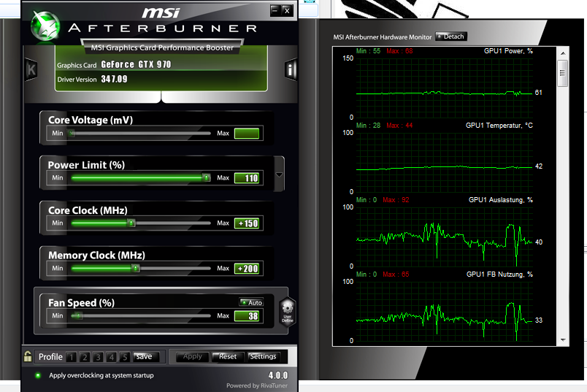Save the current profile
The height and width of the screenshot is (392, 587).
[146, 357]
